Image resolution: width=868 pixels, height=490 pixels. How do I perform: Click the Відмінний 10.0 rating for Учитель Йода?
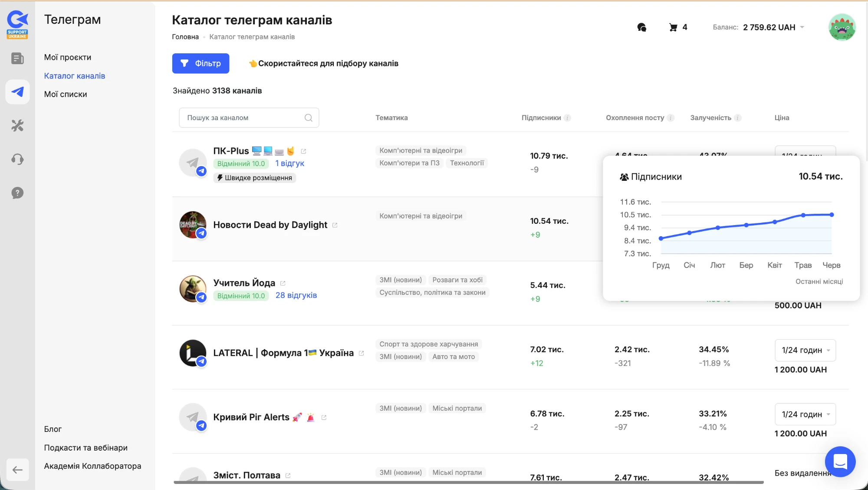pos(241,296)
